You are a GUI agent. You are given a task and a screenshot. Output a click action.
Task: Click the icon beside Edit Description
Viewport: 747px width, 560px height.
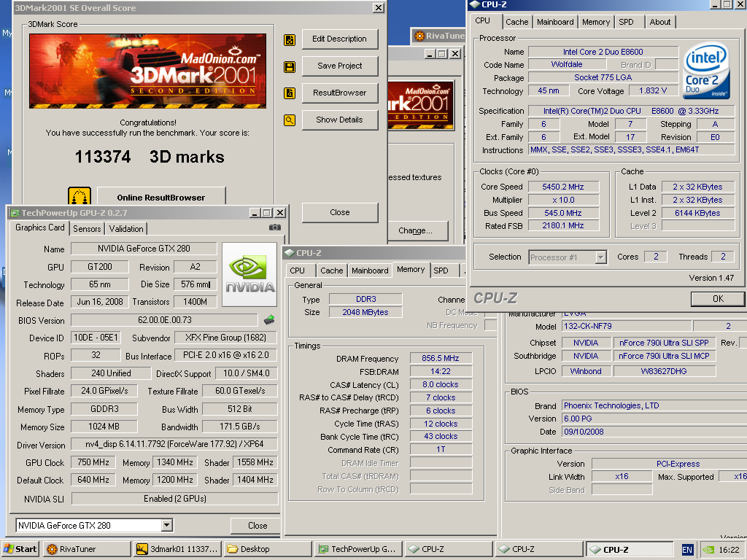pyautogui.click(x=290, y=39)
